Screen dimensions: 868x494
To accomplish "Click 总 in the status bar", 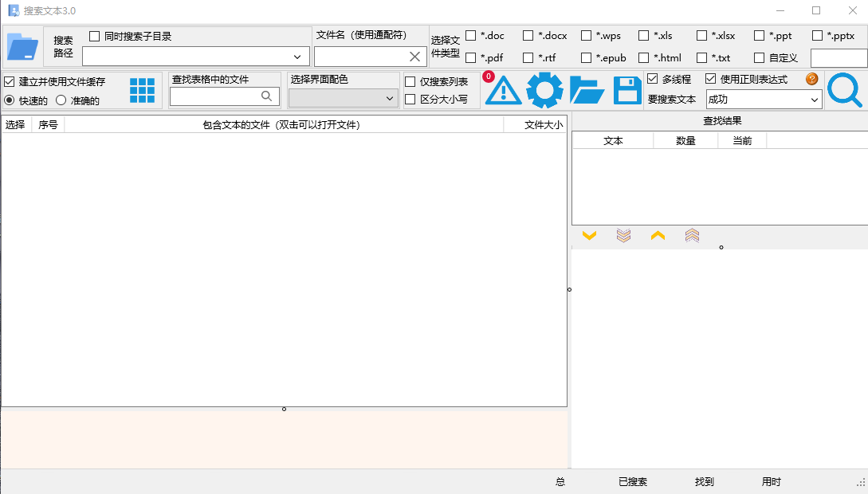I will 560,482.
